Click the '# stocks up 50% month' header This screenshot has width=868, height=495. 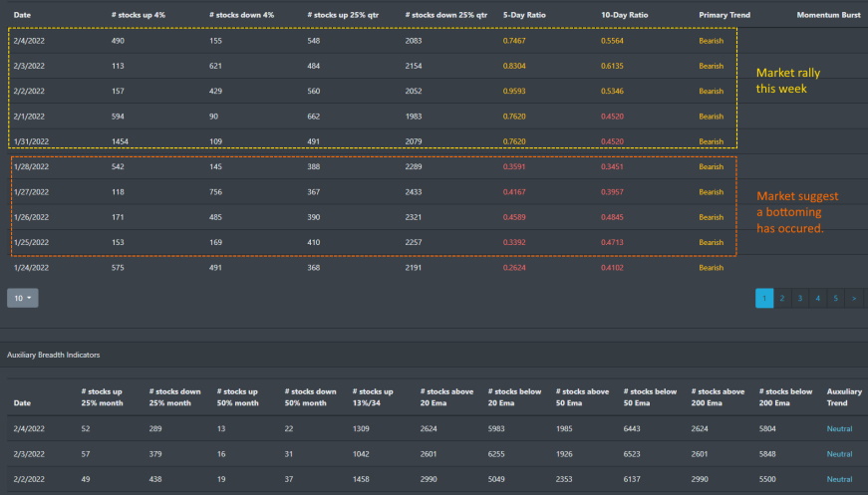point(237,397)
